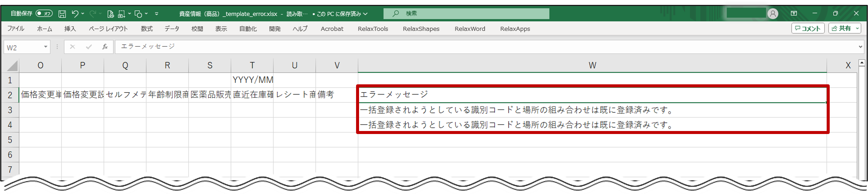Click the コメント comments button
The height and width of the screenshot is (194, 868).
(807, 28)
